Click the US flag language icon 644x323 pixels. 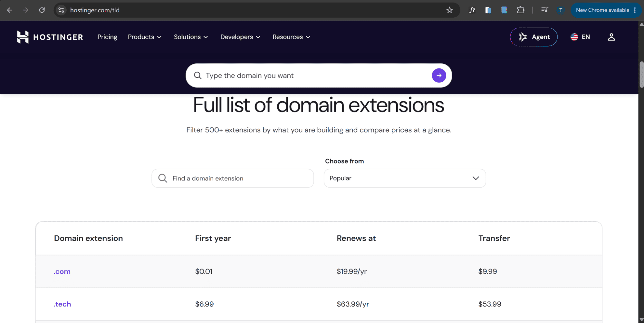(574, 37)
